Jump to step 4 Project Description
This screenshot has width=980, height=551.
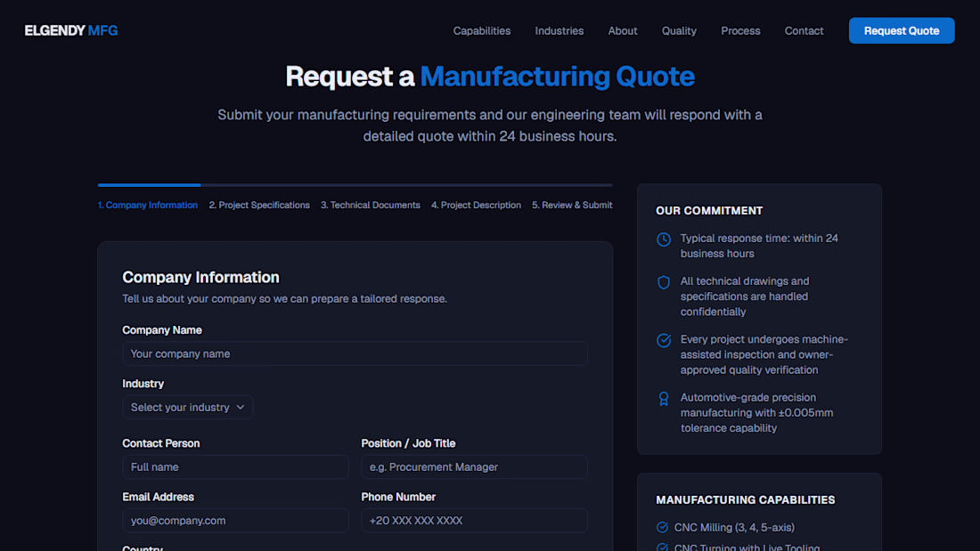click(x=477, y=205)
